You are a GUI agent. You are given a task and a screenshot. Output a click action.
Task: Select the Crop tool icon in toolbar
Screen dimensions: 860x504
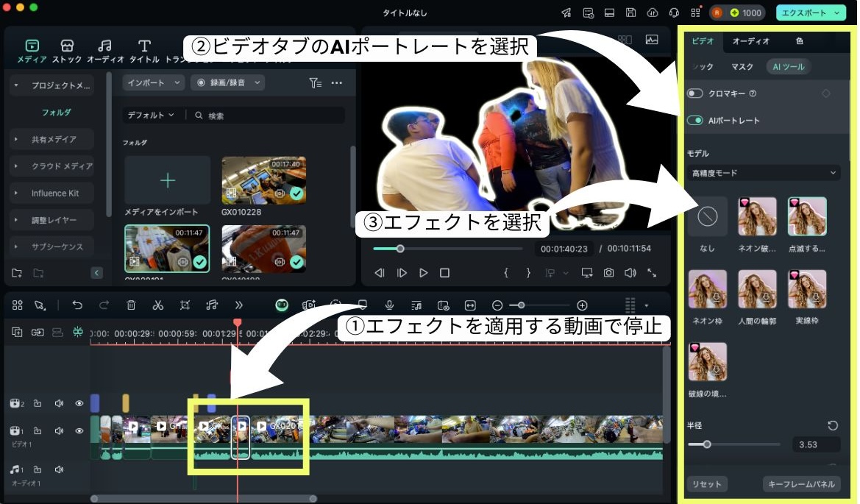(185, 305)
